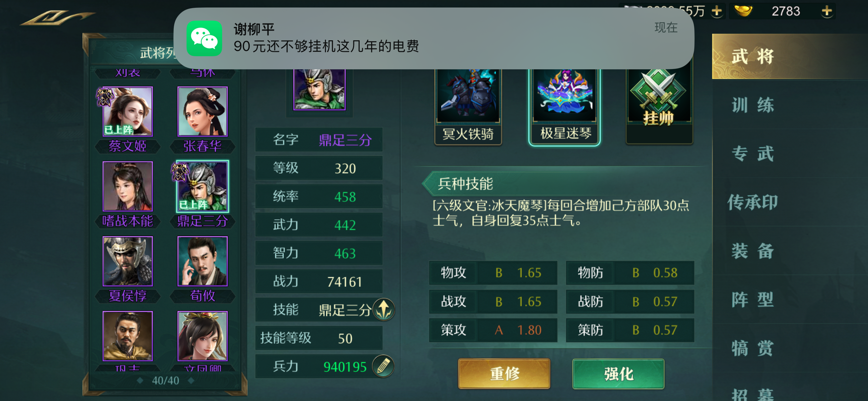The height and width of the screenshot is (401, 868).
Task: Open the 训练 side tab
Action: pos(753,105)
